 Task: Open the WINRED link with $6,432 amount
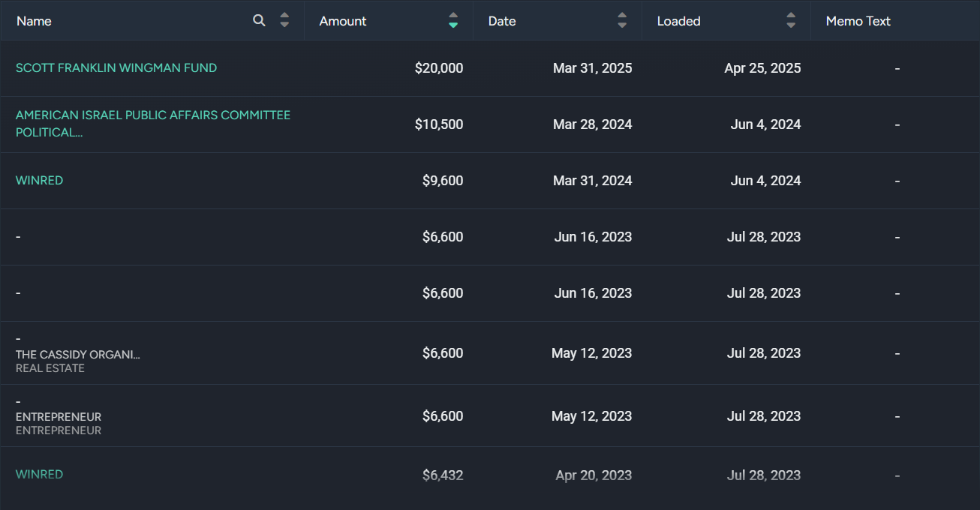39,474
